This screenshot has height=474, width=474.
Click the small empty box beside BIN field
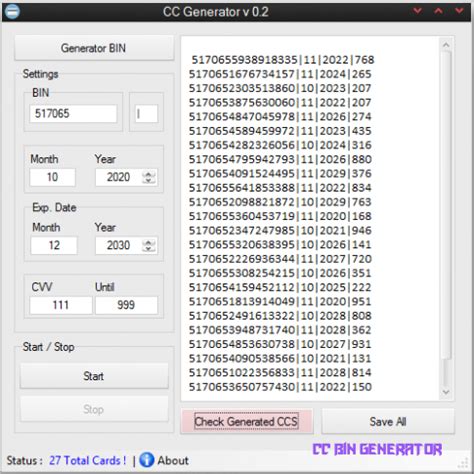point(146,114)
